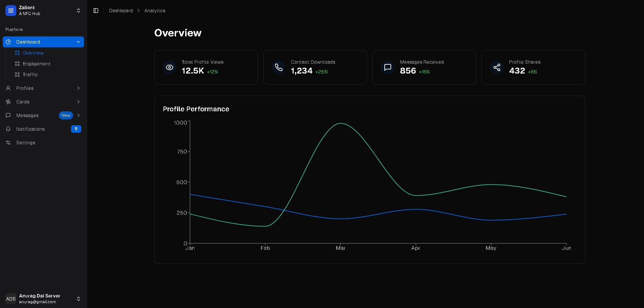Click the phone icon on Contact Downloads
The width and height of the screenshot is (644, 308).
point(279,67)
